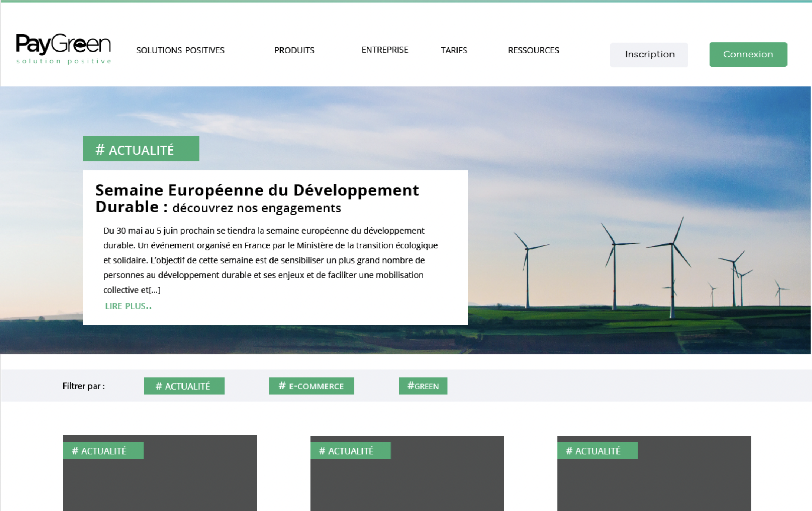
Task: Click the article excerpt paragraph
Action: (270, 260)
